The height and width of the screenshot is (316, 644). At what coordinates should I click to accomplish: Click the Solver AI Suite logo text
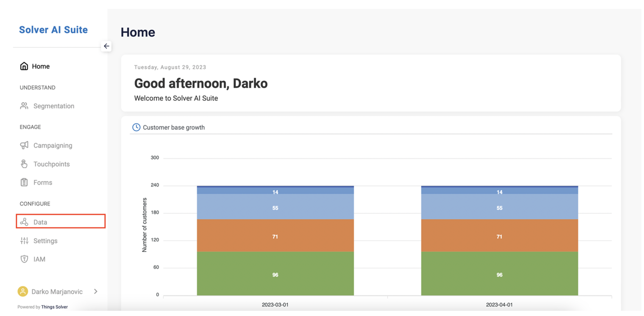click(53, 30)
